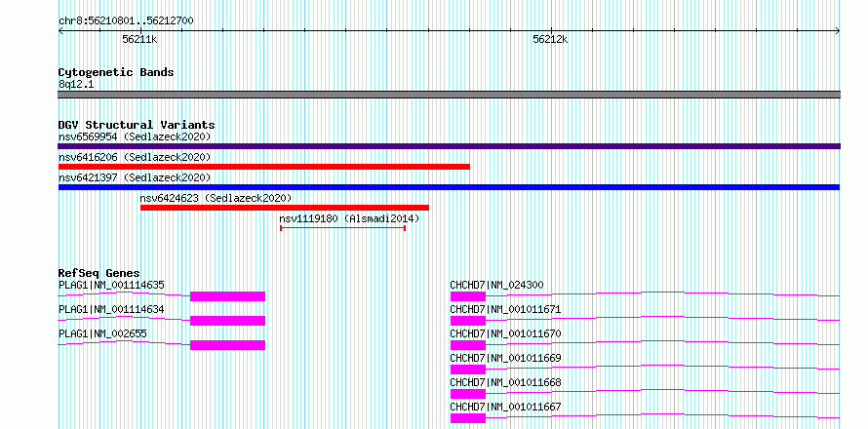The height and width of the screenshot is (429, 868).
Task: Select the nsv6424623 red variant bar
Action: 285,208
